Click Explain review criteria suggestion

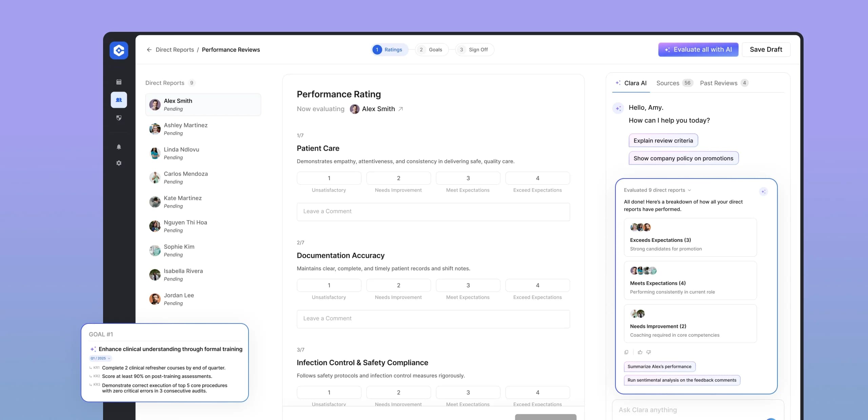(x=663, y=141)
